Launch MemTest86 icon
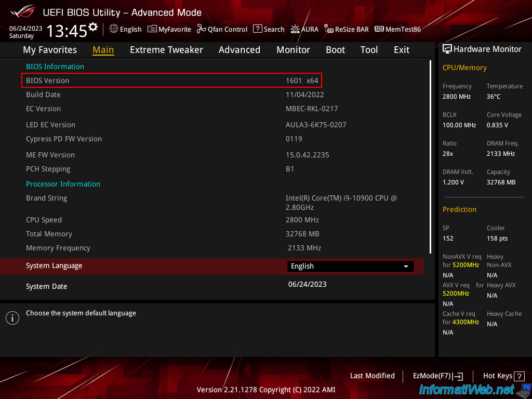Image resolution: width=532 pixels, height=399 pixels. pos(379,29)
